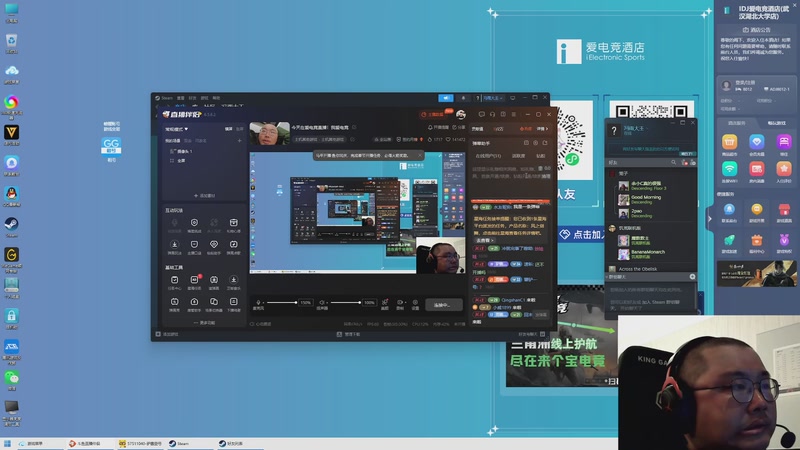Click the shield icon in interactive tools

click(194, 245)
